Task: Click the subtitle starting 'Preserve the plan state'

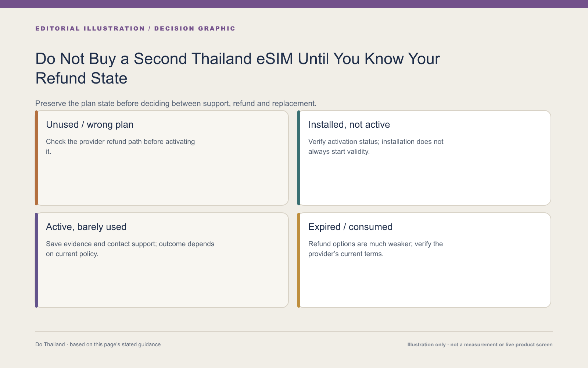Action: coord(176,103)
